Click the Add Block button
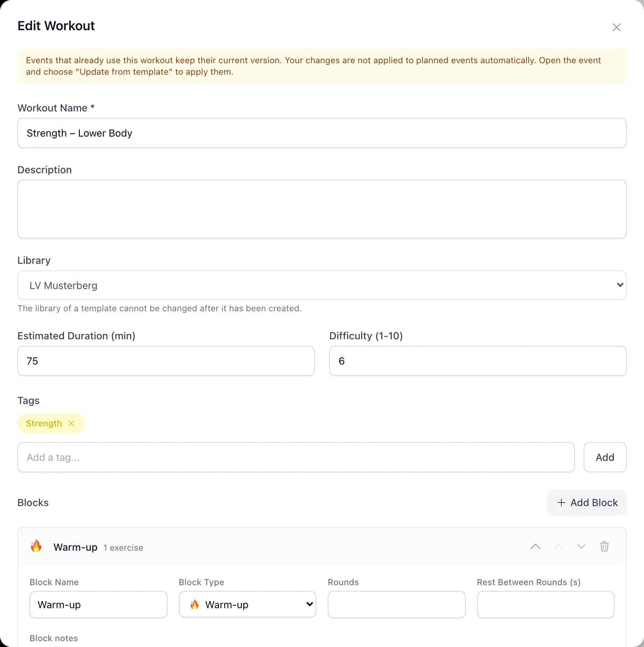The height and width of the screenshot is (647, 644). [586, 503]
